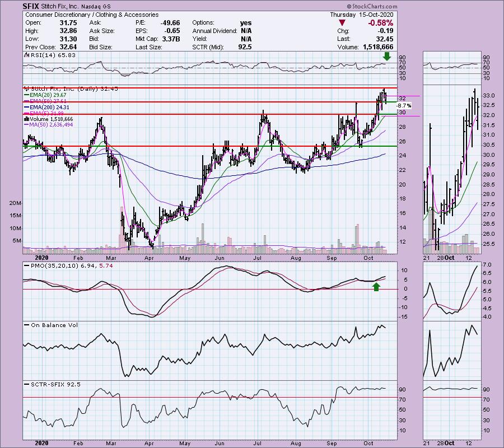The width and height of the screenshot is (504, 448).
Task: Select the Chg value -0.19
Action: click(386, 31)
